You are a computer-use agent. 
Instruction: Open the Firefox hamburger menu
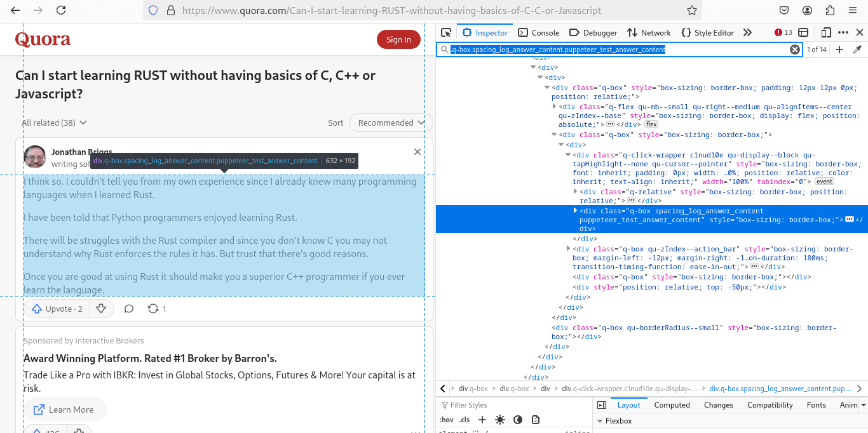(853, 10)
